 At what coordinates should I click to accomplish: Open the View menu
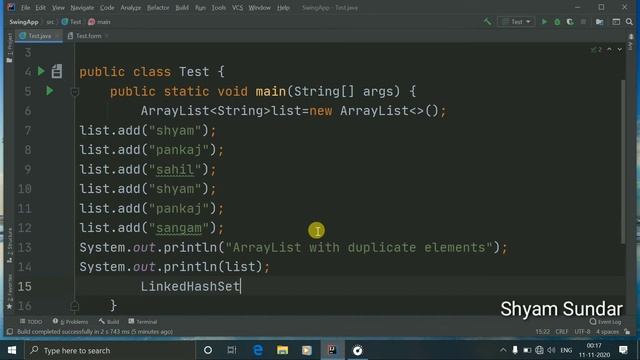tap(58, 7)
